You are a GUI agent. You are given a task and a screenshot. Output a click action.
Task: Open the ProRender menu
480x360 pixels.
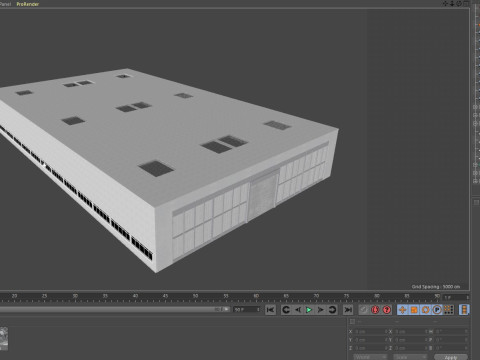tap(28, 4)
